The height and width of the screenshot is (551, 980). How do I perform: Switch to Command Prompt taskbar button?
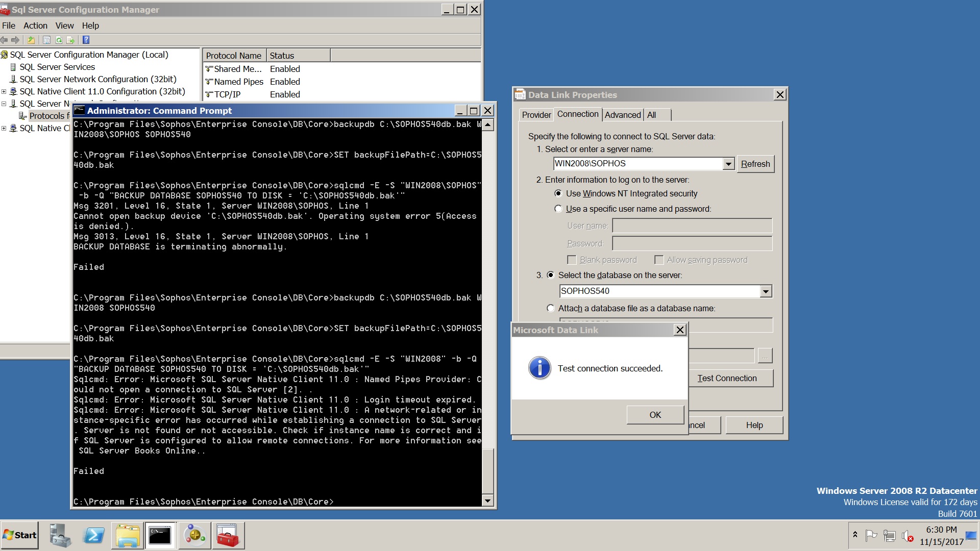tap(160, 535)
